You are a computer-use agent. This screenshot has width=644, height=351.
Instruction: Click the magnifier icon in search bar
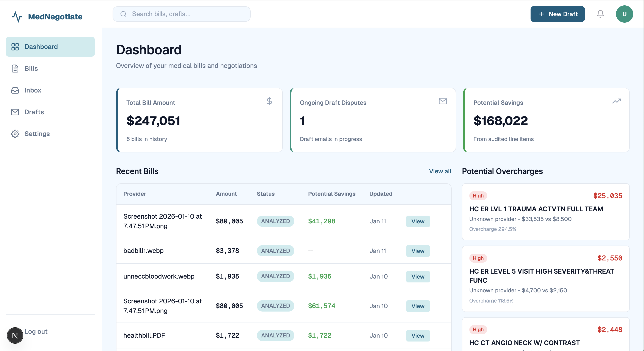[123, 14]
